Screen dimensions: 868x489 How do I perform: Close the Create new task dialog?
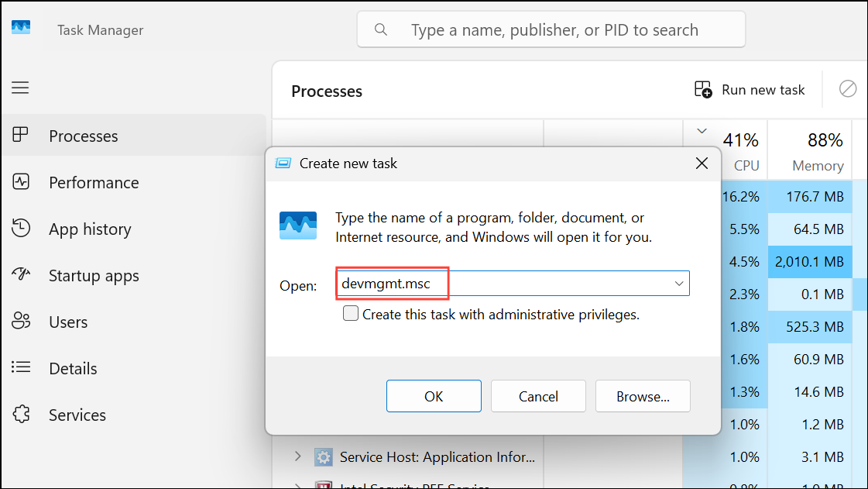(x=702, y=164)
